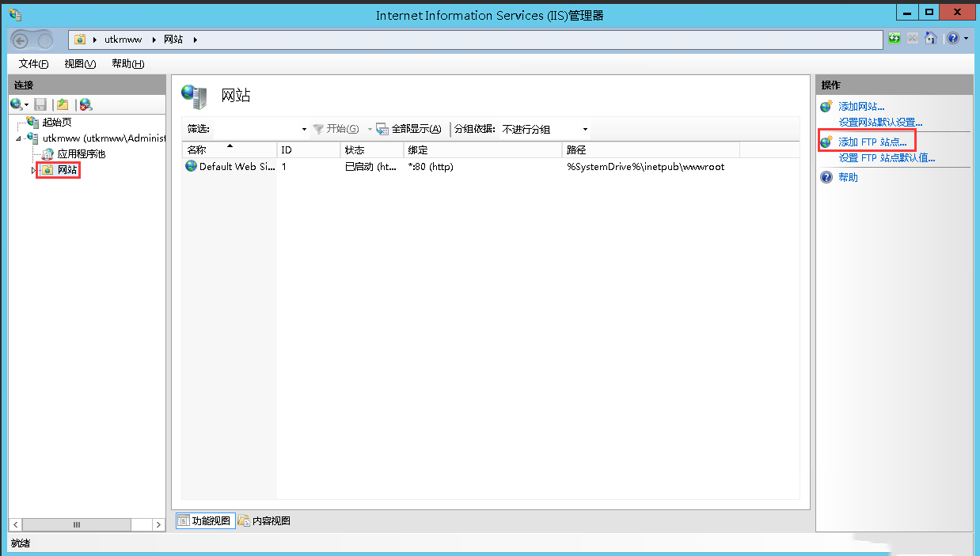Click the 添加 FTP 站点... link
Screen dimensions: 980x556
point(872,142)
